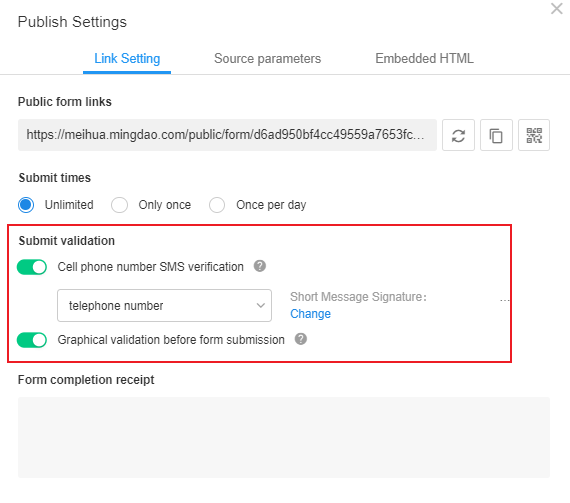This screenshot has height=503, width=570.
Task: Select Once per day option
Action: 217,205
